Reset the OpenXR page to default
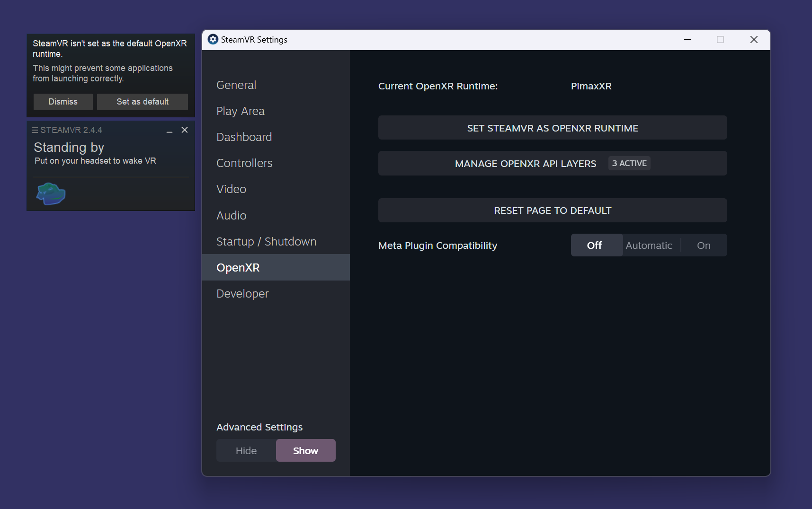The width and height of the screenshot is (812, 509). point(553,211)
